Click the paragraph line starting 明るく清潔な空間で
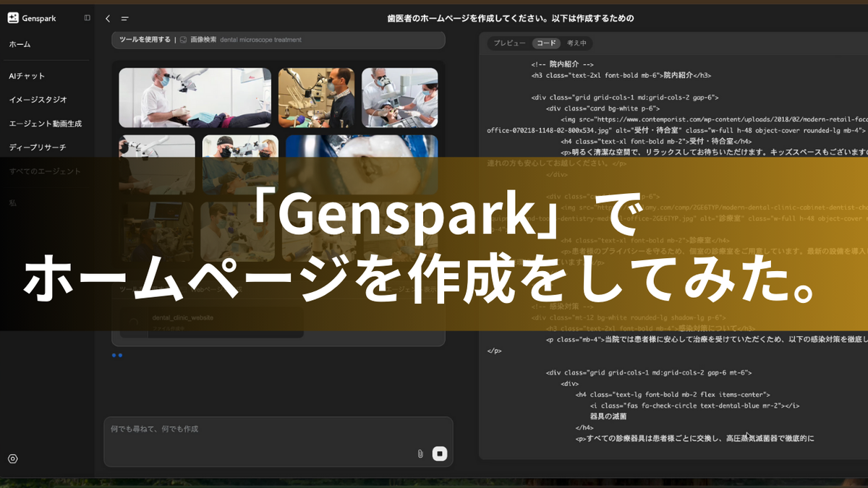 [x=714, y=153]
